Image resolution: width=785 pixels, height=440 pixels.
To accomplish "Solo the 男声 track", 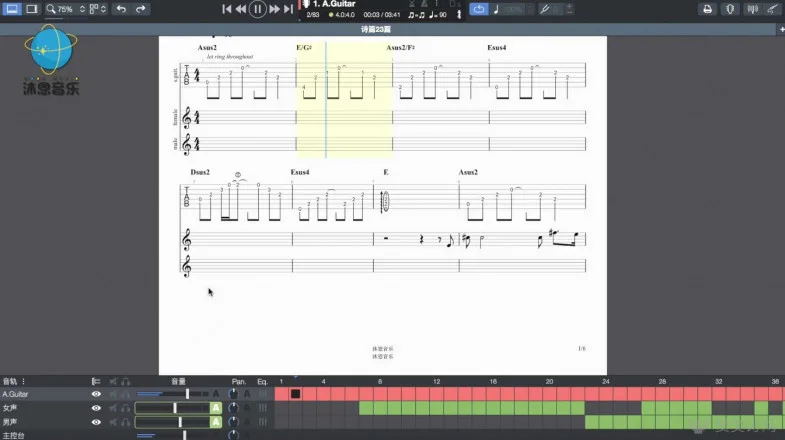I will pyautogui.click(x=125, y=422).
